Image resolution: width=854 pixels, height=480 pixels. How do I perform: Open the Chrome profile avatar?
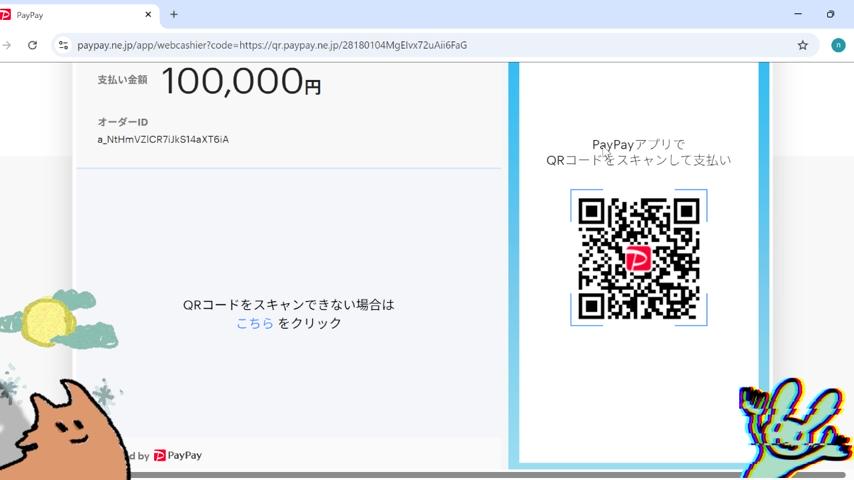838,45
